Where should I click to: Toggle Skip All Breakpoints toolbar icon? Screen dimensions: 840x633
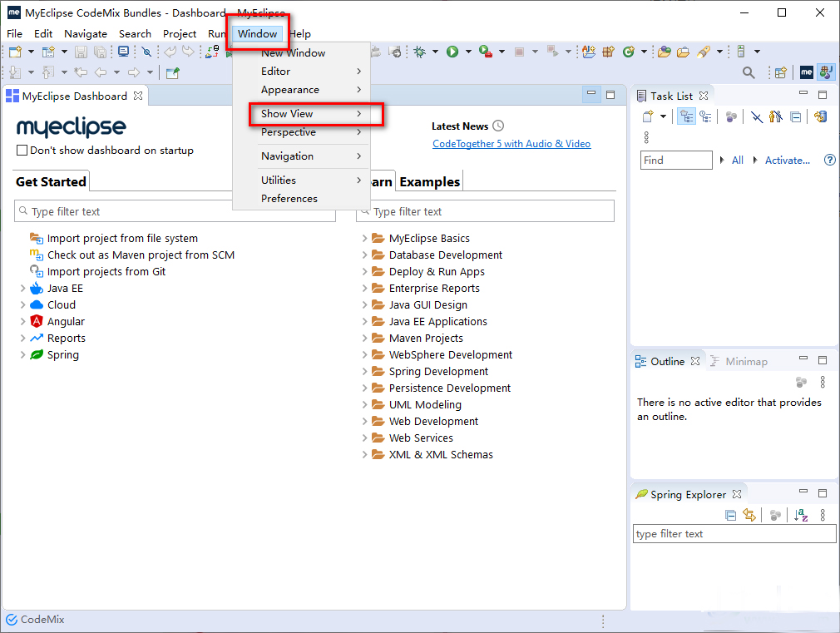point(146,52)
